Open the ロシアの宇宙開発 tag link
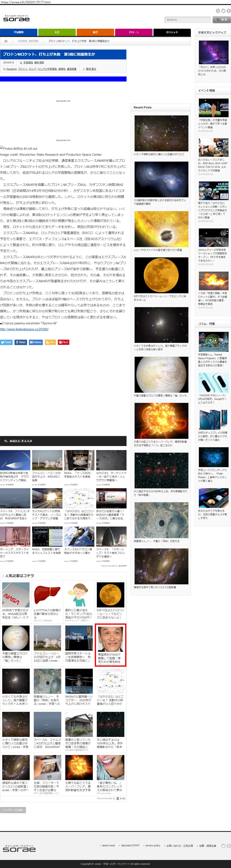This screenshot has height=868, width=231. click(47, 69)
